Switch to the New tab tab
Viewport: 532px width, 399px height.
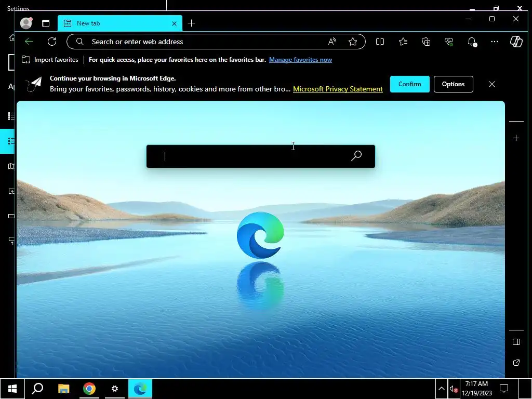click(x=120, y=23)
